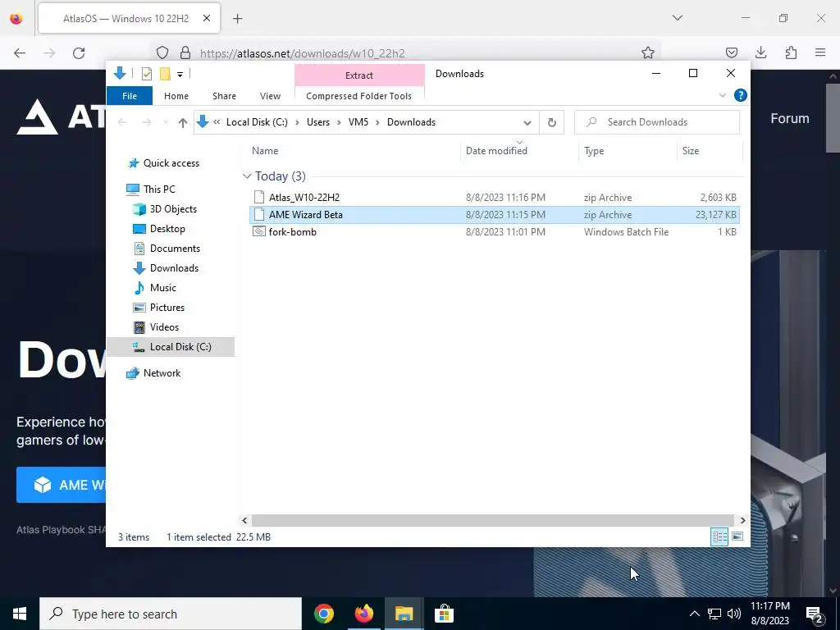The height and width of the screenshot is (630, 840).
Task: Switch to the View ribbon tab
Action: coord(270,96)
